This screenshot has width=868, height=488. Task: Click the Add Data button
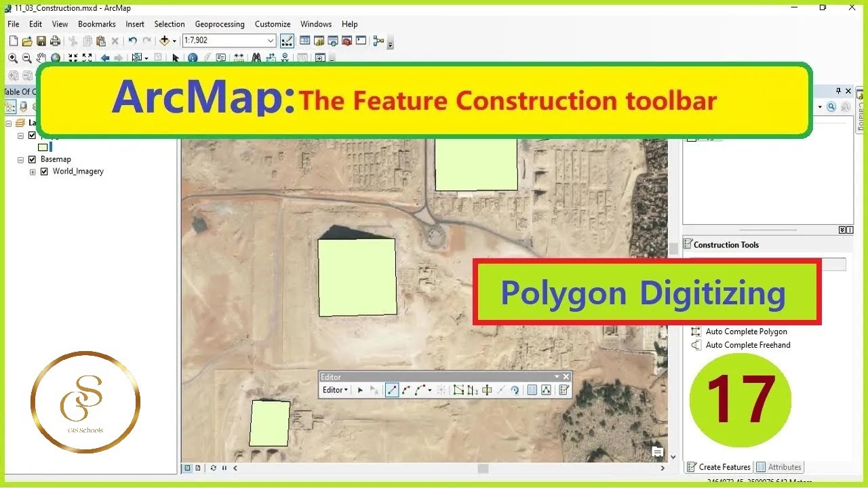coord(165,41)
